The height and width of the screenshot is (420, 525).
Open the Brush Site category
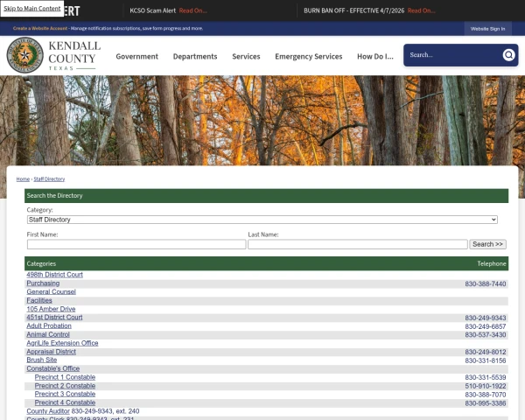click(42, 360)
